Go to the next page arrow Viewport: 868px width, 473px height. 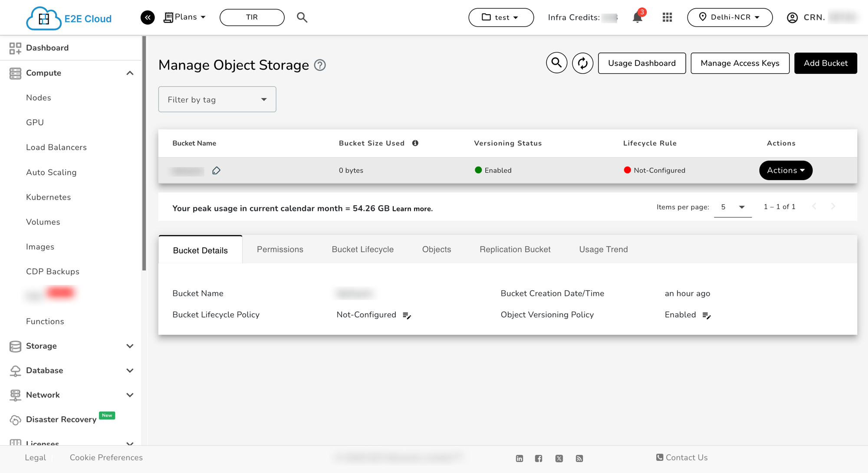(833, 207)
